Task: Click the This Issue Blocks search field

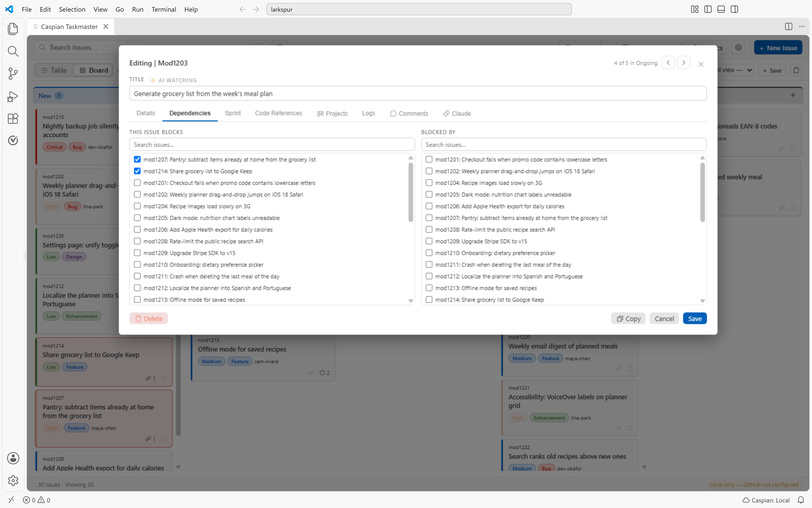Action: [x=272, y=145]
